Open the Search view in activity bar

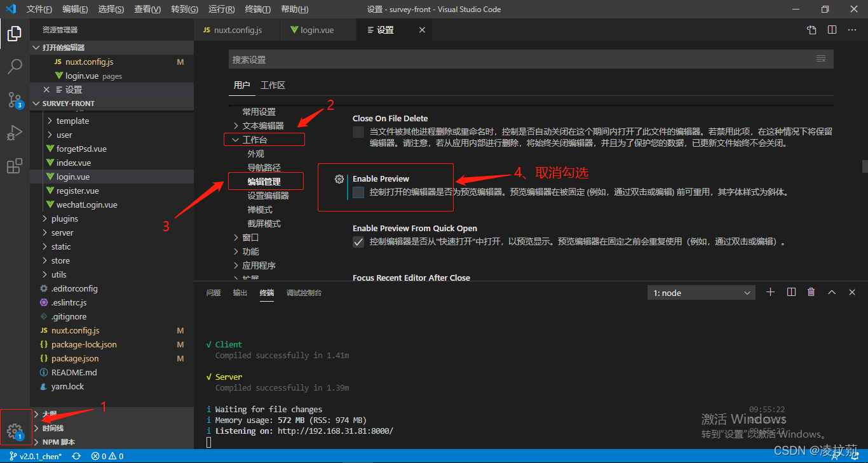click(x=15, y=66)
